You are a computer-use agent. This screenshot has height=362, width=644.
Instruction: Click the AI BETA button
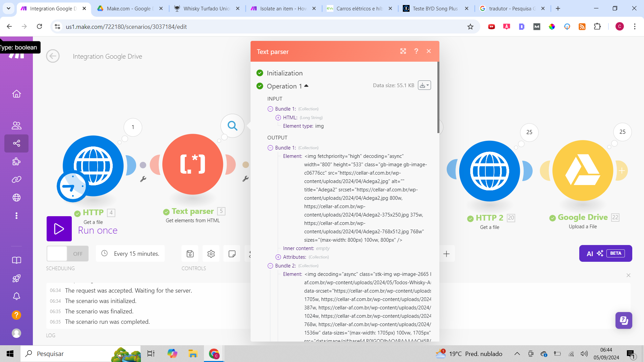(605, 253)
